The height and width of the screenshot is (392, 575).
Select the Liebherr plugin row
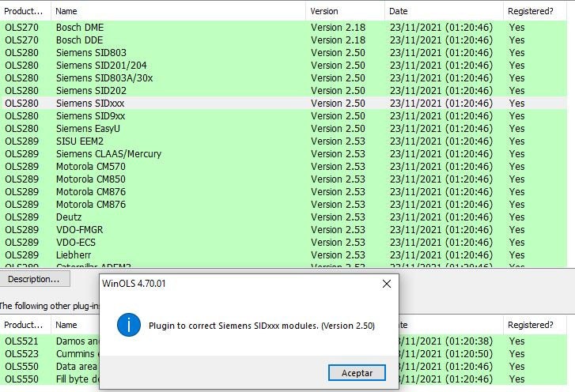283,255
